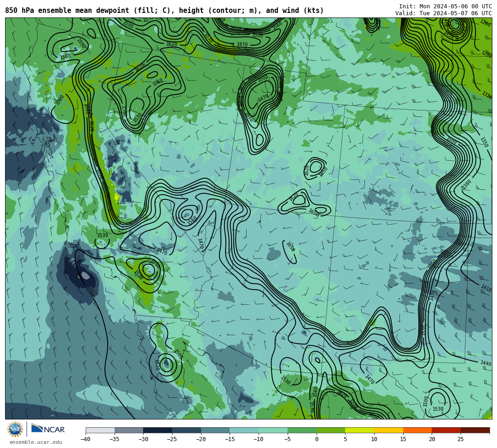Pick the light teal -15 to -10 colorbar segment
The image size is (497, 448).
coord(244,430)
